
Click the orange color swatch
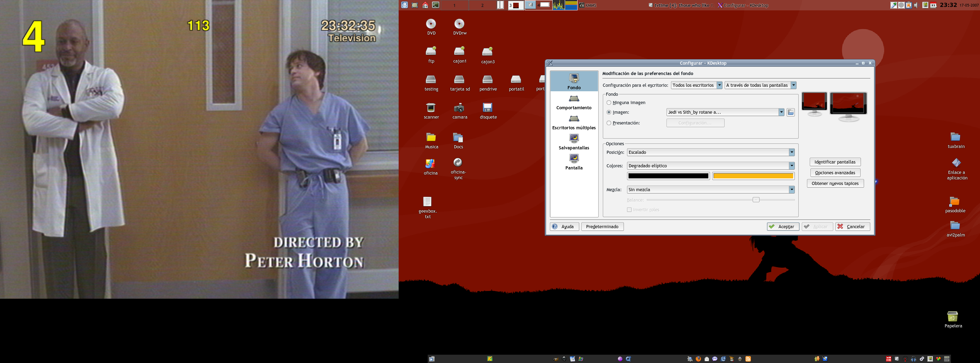[753, 176]
